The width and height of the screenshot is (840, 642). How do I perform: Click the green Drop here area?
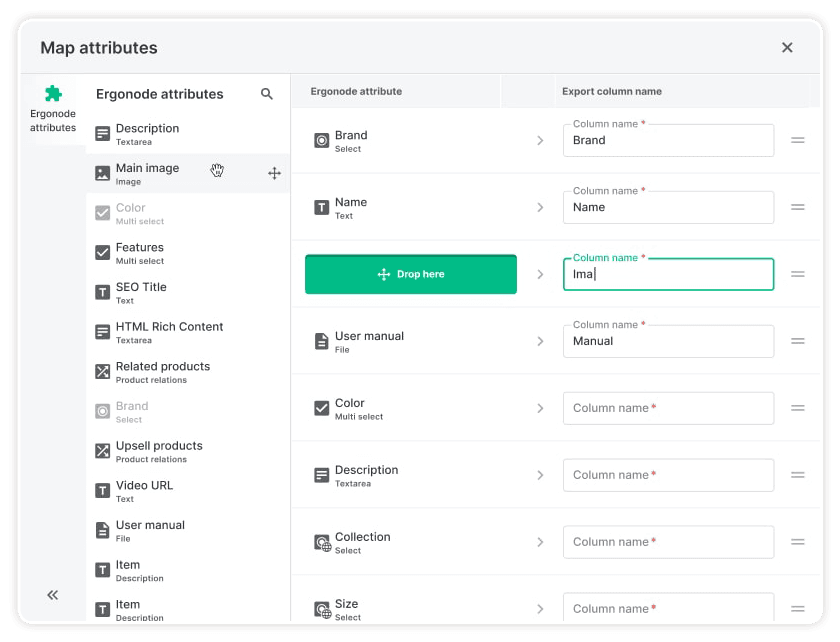point(411,274)
